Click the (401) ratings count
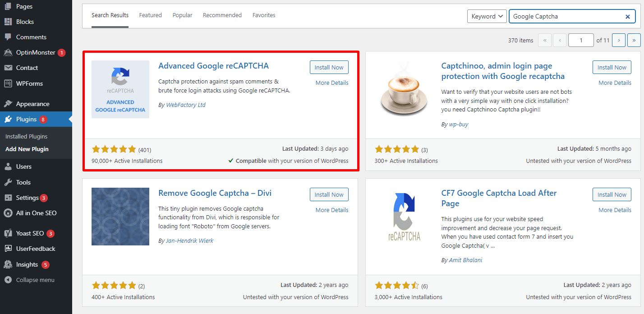This screenshot has width=644, height=314. tap(145, 150)
